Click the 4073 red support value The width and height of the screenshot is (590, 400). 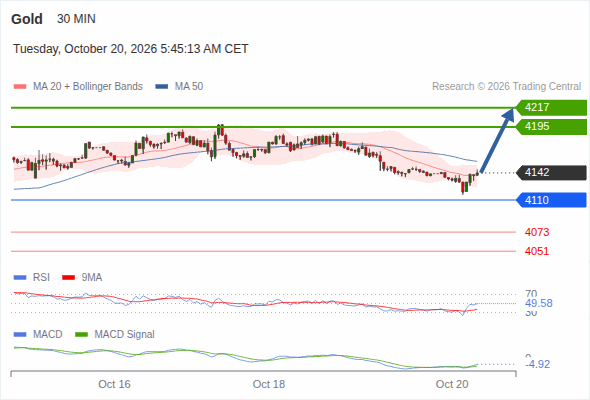pyautogui.click(x=537, y=232)
